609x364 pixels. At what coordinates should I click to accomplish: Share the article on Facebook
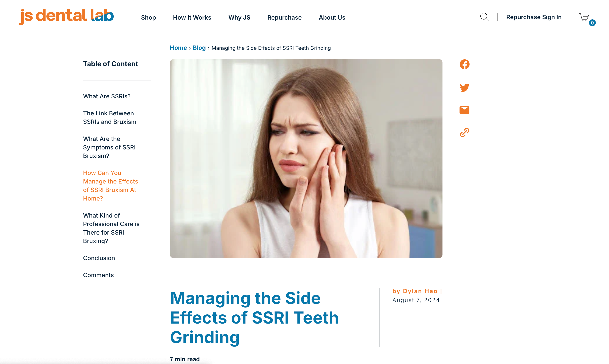pos(464,64)
